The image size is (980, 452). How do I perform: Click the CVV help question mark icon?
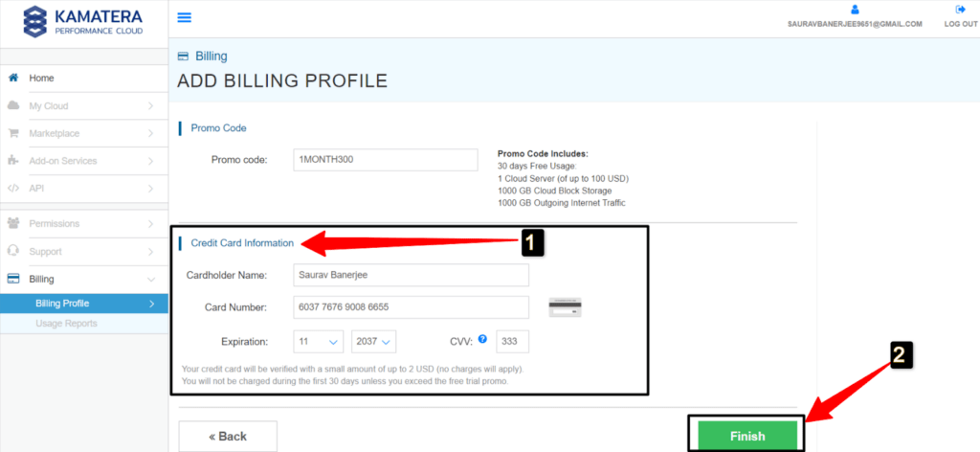482,339
